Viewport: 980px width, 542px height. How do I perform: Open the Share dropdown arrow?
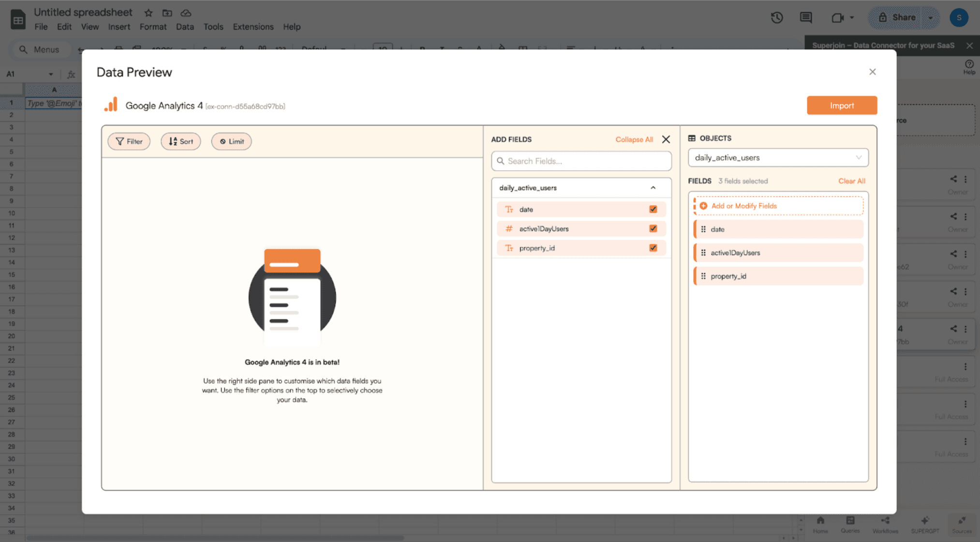[931, 18]
